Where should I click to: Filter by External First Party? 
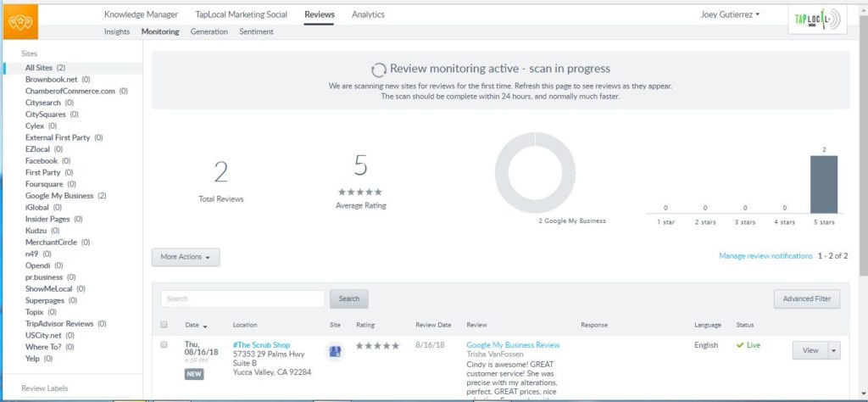tap(64, 137)
